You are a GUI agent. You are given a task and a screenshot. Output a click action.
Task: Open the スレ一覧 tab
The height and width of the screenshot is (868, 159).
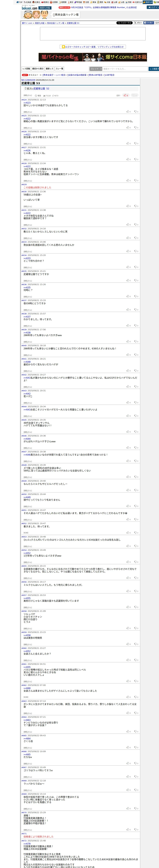(59, 69)
